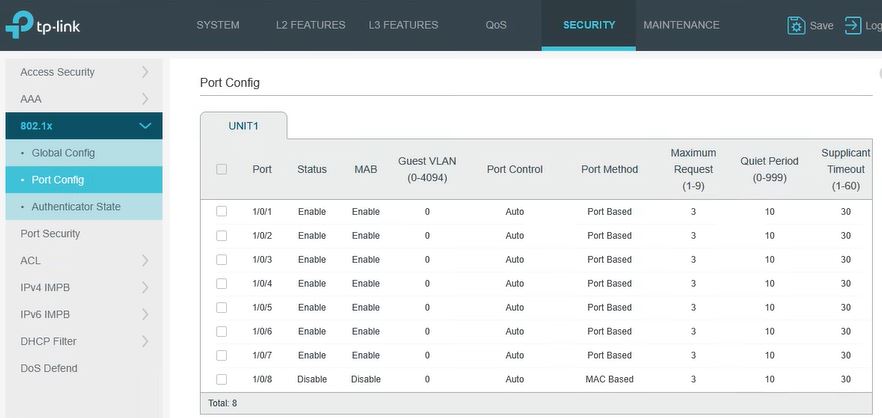The height and width of the screenshot is (418, 882).
Task: Tick the checkbox for port 1/0/4
Action: click(x=222, y=284)
